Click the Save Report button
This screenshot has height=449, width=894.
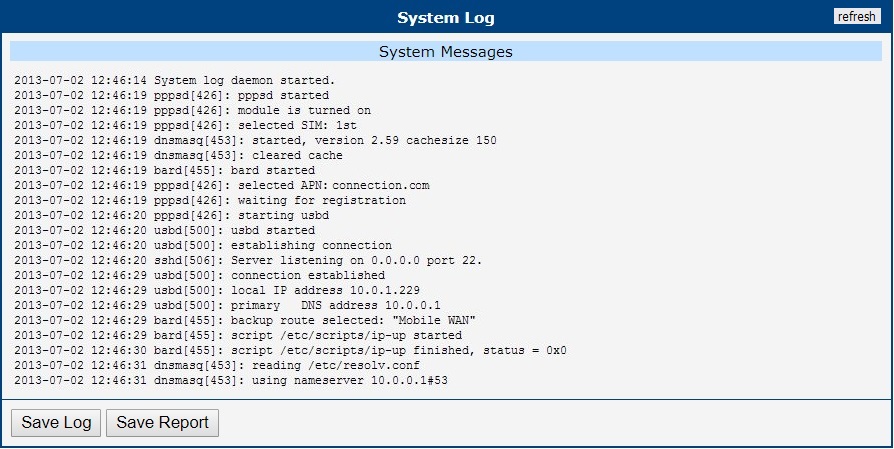162,423
